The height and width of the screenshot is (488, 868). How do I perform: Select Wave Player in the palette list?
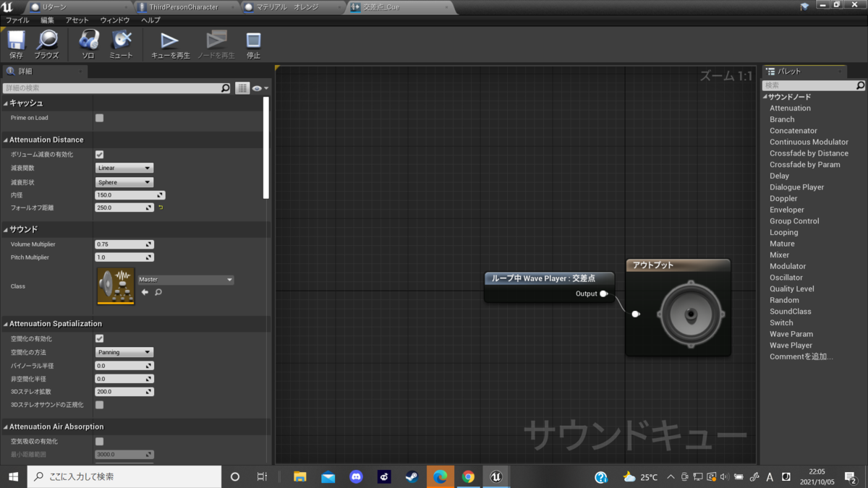[791, 346]
